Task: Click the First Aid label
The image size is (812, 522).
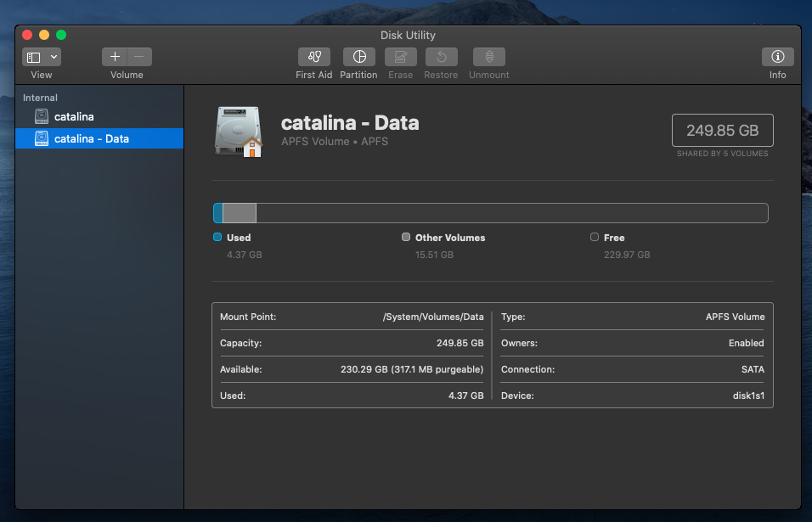Action: point(313,75)
